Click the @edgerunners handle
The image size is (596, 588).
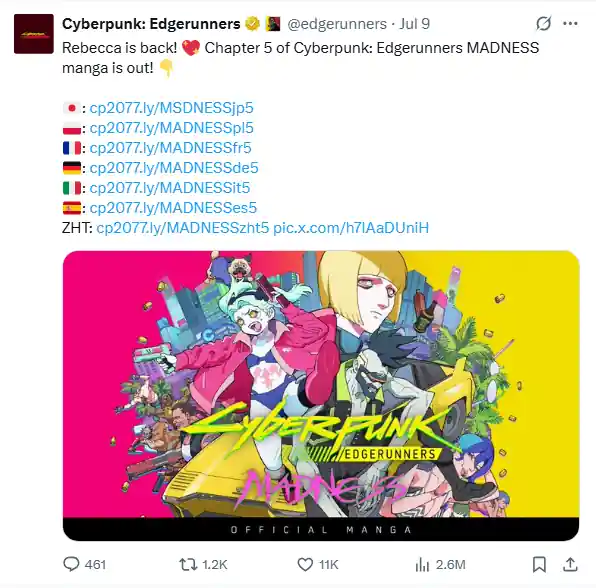(x=337, y=24)
